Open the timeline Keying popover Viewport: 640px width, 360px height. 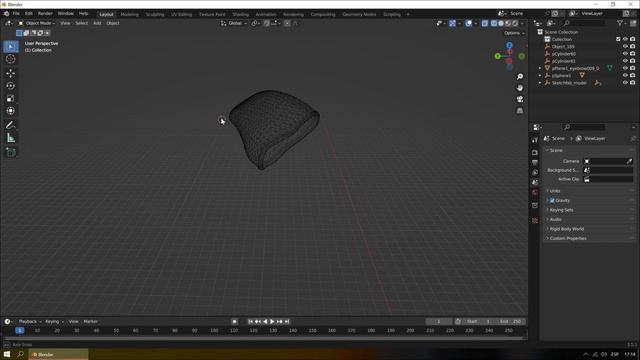point(54,322)
